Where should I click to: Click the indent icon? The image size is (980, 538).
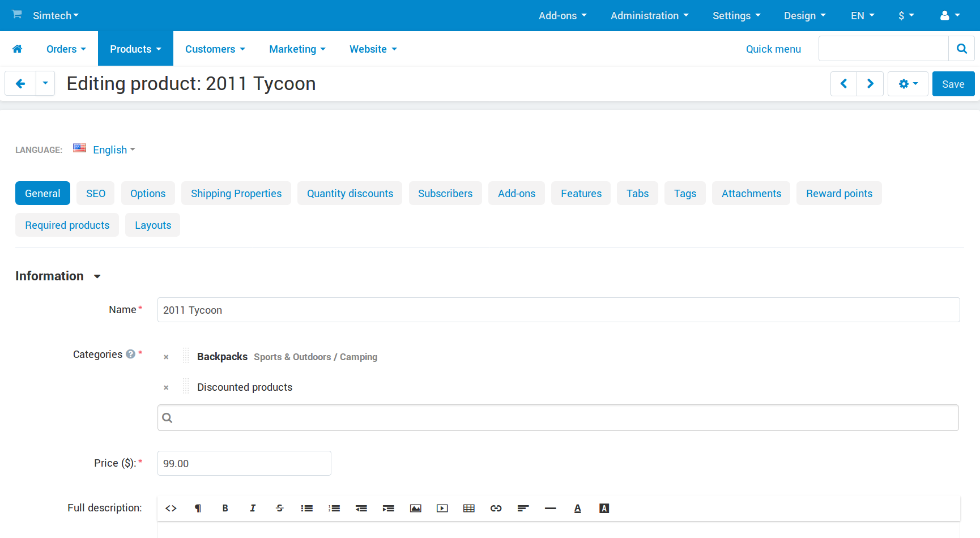(388, 509)
